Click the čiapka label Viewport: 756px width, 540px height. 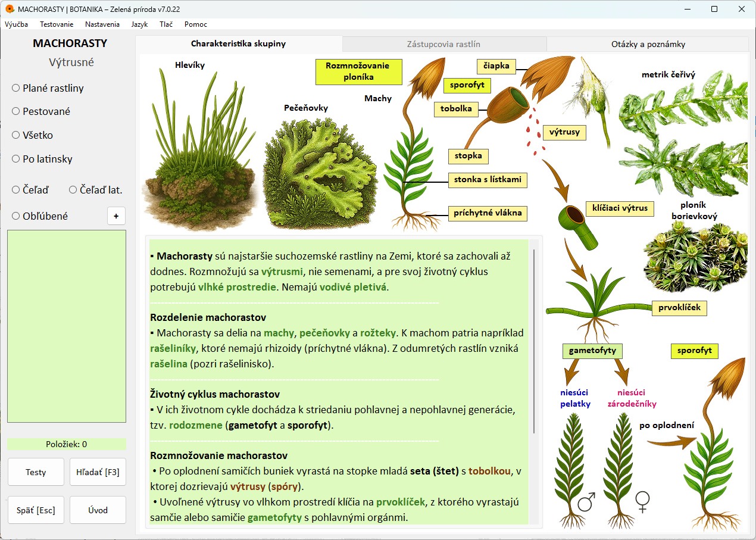(496, 66)
